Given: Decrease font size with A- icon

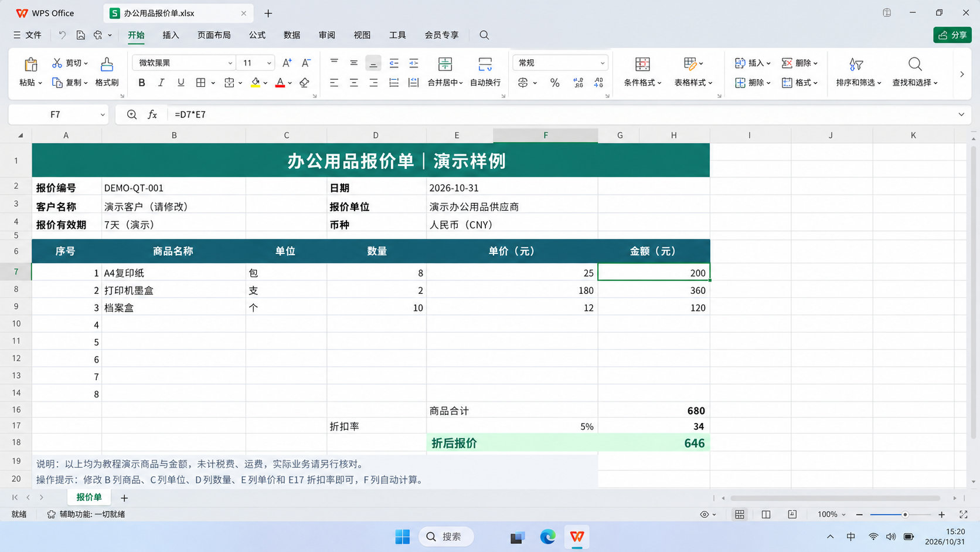Looking at the screenshot, I should [x=306, y=63].
